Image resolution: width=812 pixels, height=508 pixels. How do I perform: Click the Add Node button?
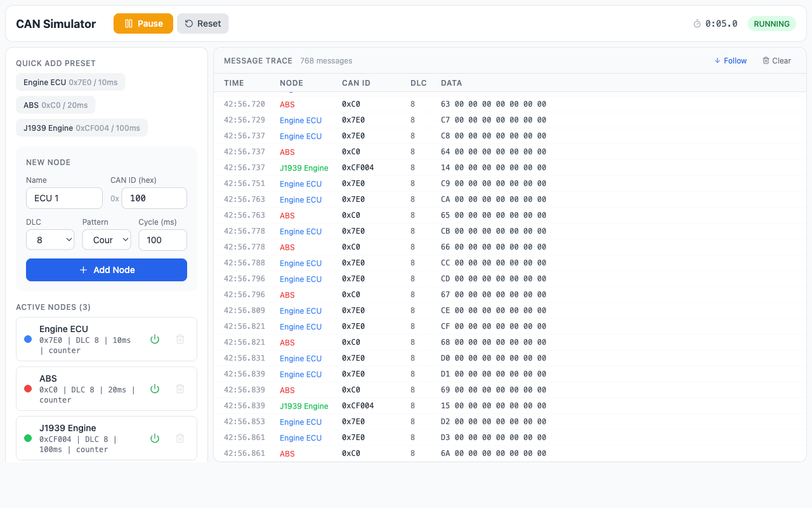pyautogui.click(x=107, y=270)
